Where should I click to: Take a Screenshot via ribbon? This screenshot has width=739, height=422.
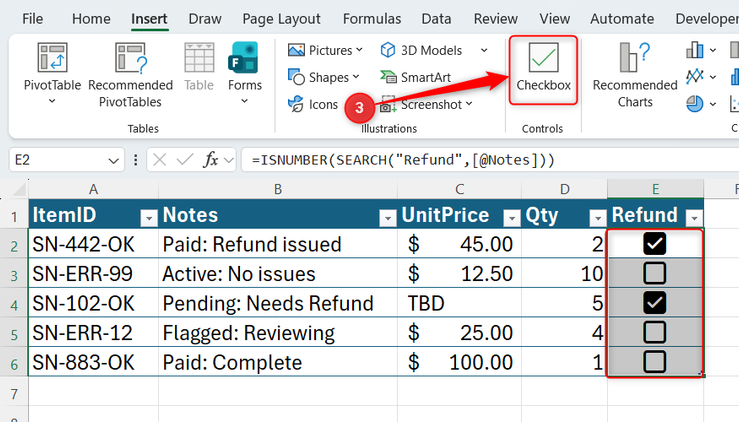tap(426, 104)
